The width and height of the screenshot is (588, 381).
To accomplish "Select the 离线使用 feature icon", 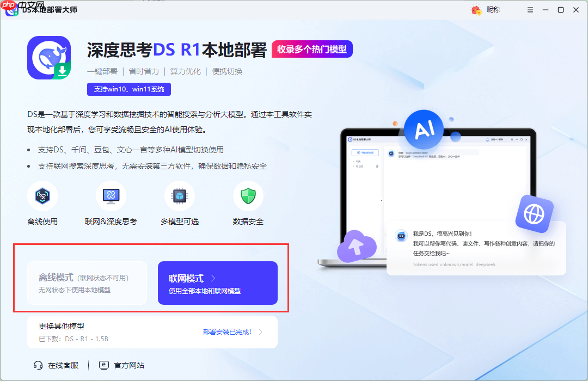I will (42, 196).
